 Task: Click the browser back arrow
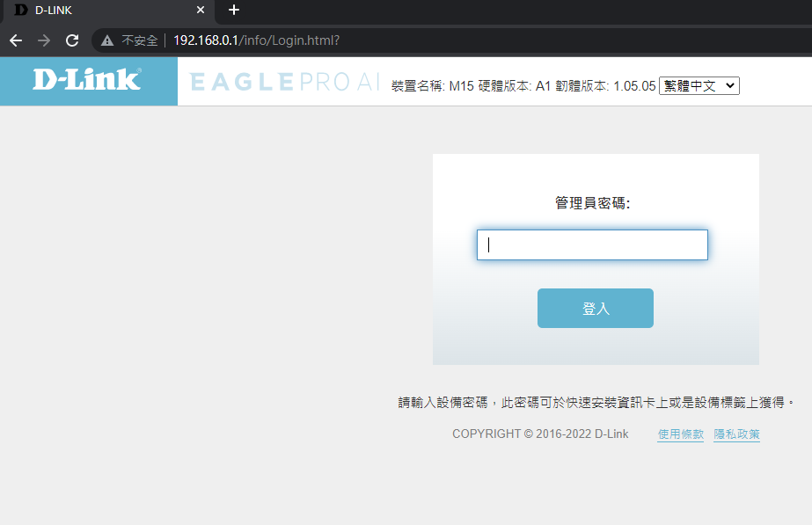[x=16, y=40]
